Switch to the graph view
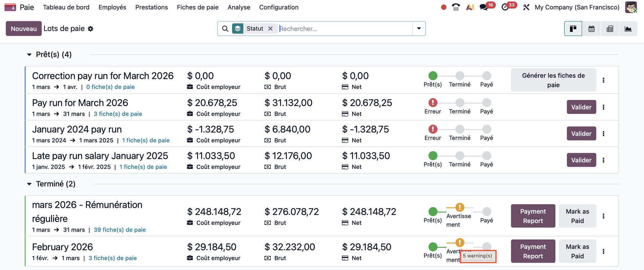Image resolution: width=644 pixels, height=270 pixels. (628, 29)
